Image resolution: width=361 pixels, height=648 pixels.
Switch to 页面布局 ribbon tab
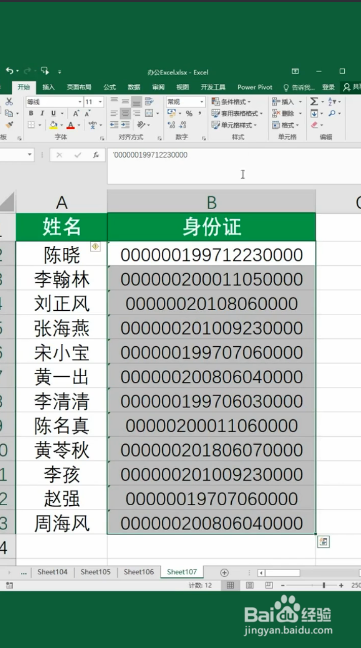tap(79, 87)
